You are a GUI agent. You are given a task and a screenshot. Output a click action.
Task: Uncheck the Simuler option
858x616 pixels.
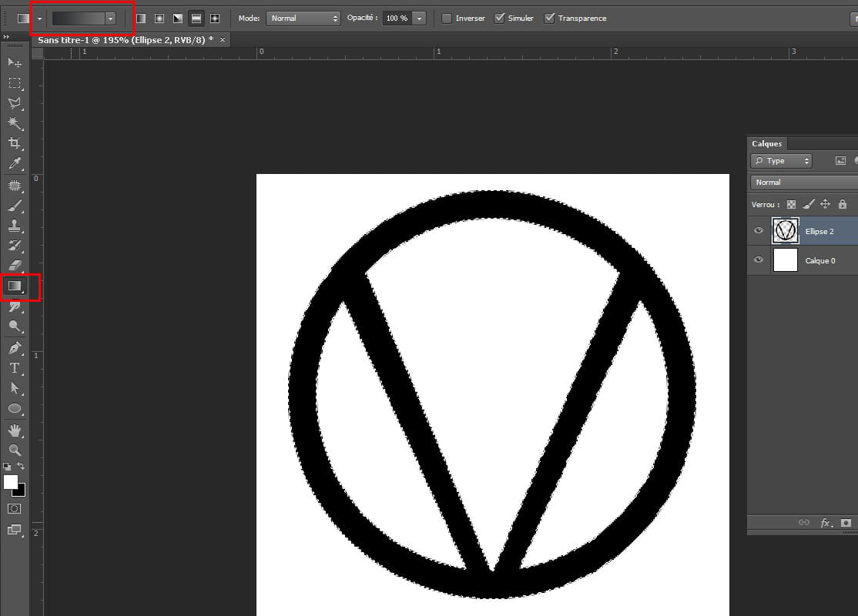click(499, 18)
